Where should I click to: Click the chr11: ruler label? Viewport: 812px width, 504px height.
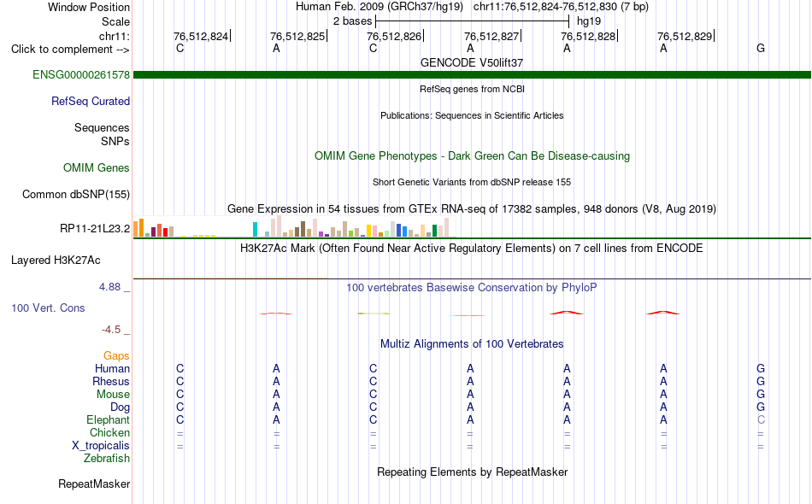coord(114,36)
